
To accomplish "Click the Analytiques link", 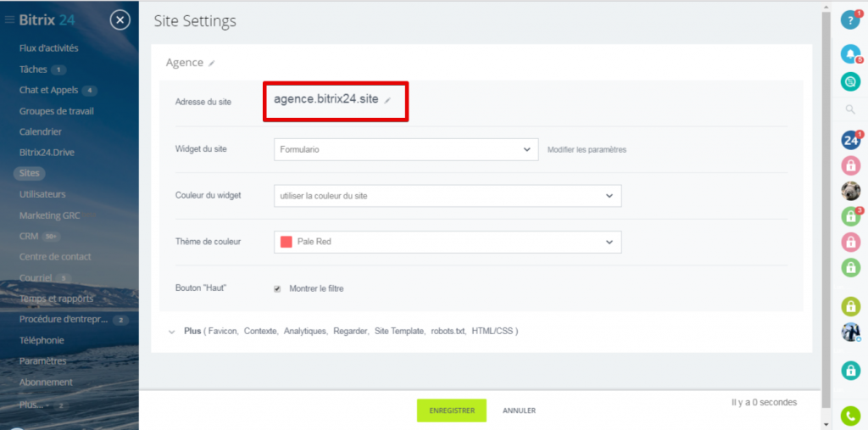I will point(305,332).
